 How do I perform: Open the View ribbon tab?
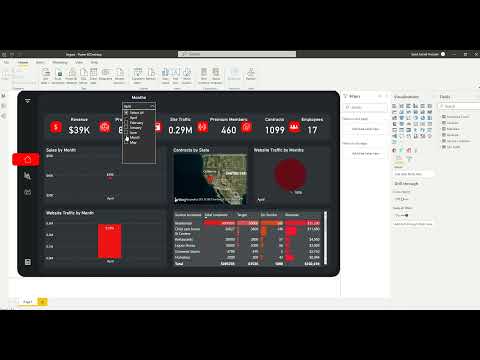[79, 62]
